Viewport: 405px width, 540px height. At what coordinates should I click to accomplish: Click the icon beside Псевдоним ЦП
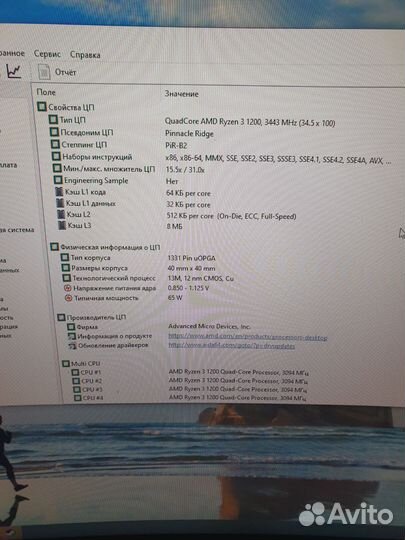click(54, 132)
